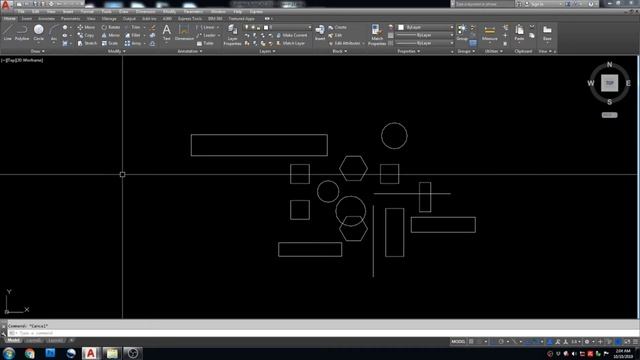Viewport: 640px width, 360px height.
Task: Click Create block button
Action: click(338, 27)
